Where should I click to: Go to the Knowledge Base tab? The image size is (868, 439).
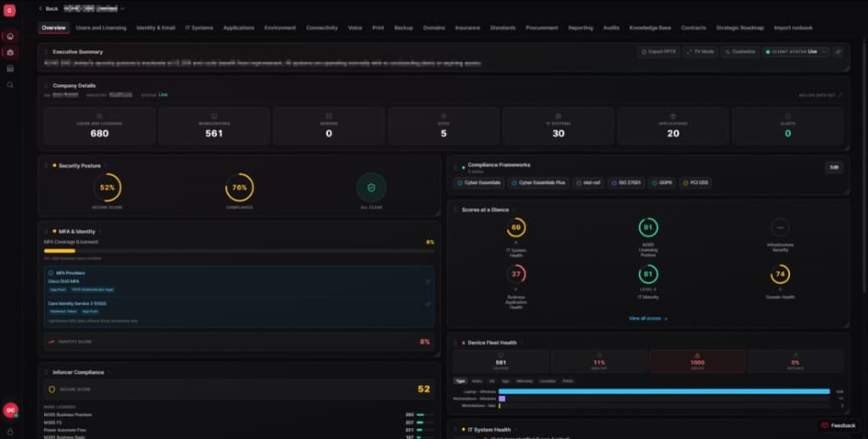[x=650, y=28]
